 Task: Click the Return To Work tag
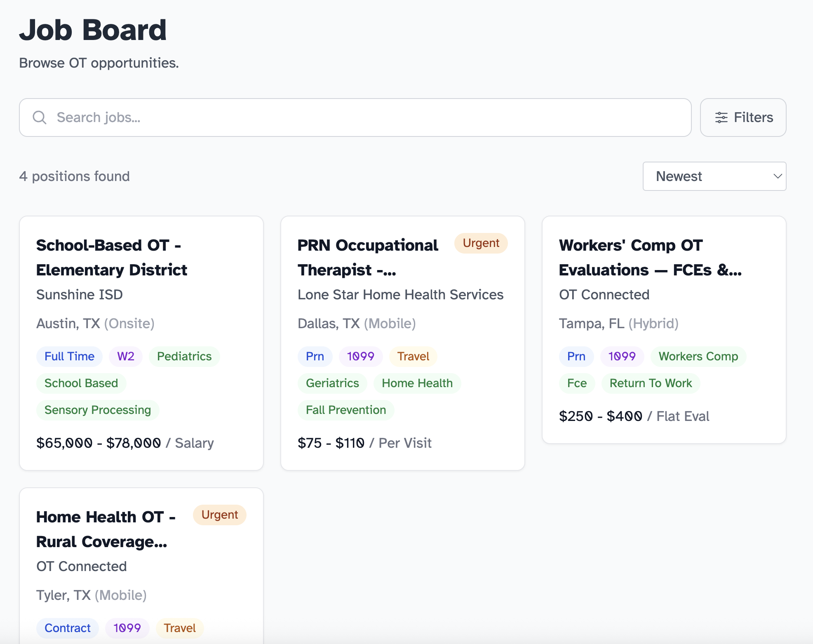[651, 383]
